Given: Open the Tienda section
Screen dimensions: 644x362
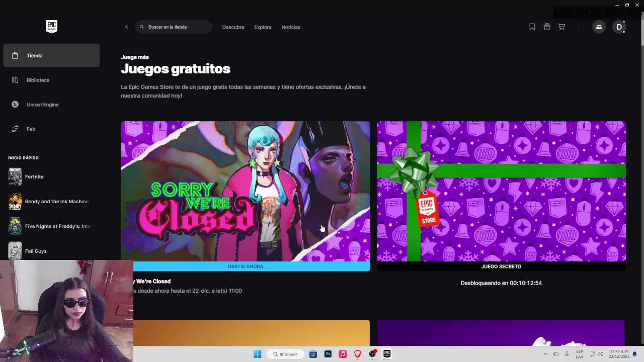Looking at the screenshot, I should coord(51,55).
